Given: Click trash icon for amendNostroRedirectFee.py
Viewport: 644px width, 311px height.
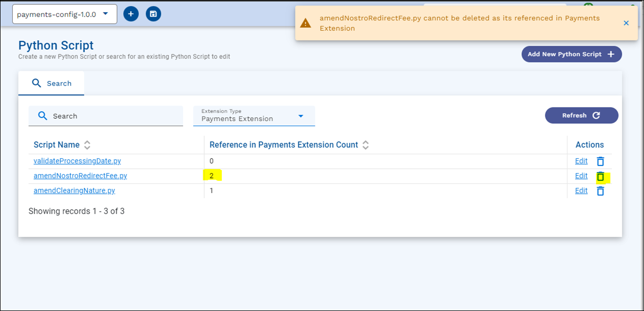Looking at the screenshot, I should pyautogui.click(x=600, y=176).
